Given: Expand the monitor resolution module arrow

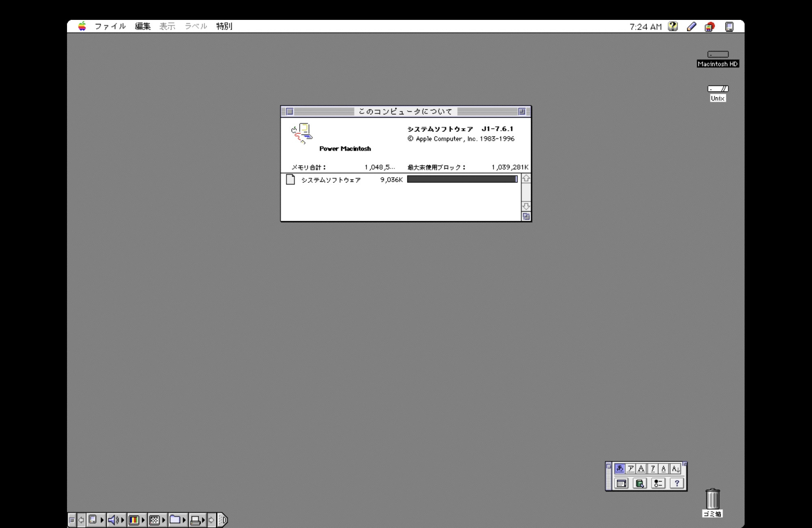Looking at the screenshot, I should tap(164, 520).
